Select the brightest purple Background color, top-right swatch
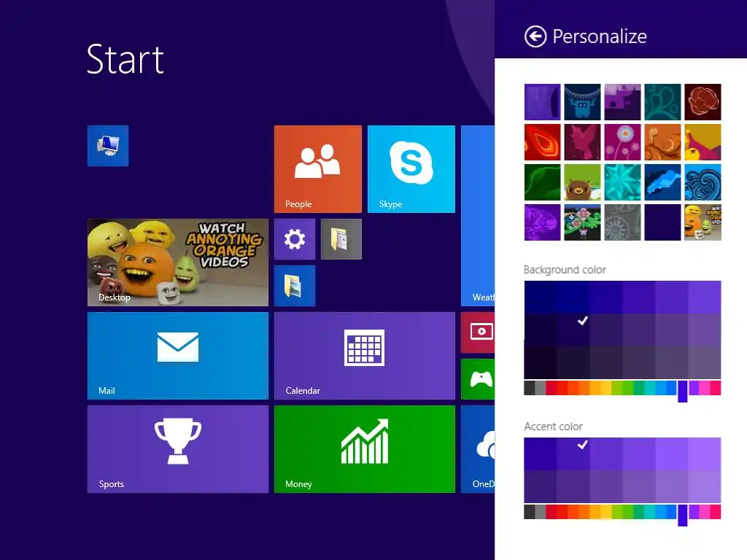The image size is (747, 560). (x=705, y=297)
